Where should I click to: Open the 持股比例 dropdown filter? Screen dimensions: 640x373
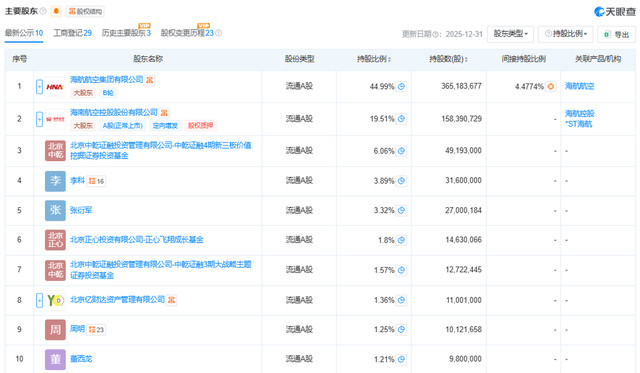[566, 34]
